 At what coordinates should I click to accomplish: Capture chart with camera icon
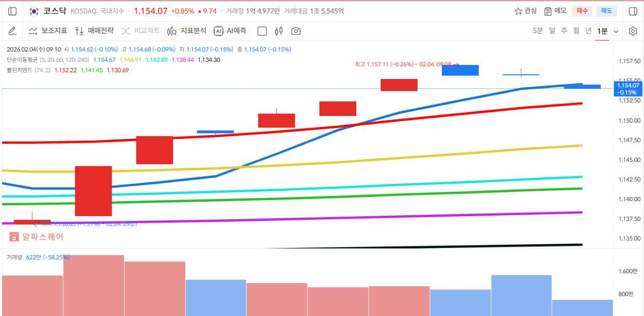click(296, 31)
